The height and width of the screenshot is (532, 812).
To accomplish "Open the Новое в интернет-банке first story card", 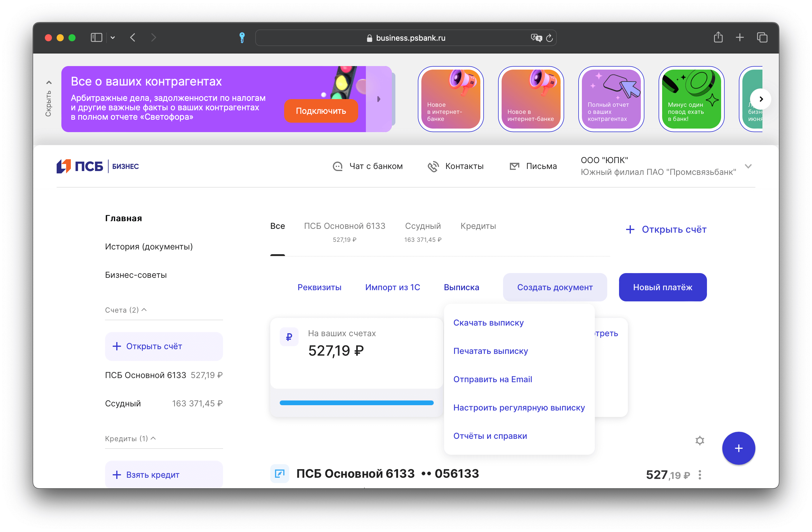I will pyautogui.click(x=450, y=99).
